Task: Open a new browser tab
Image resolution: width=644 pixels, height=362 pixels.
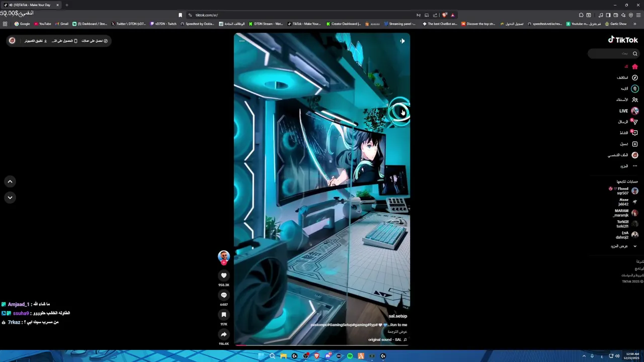Action: point(66,5)
